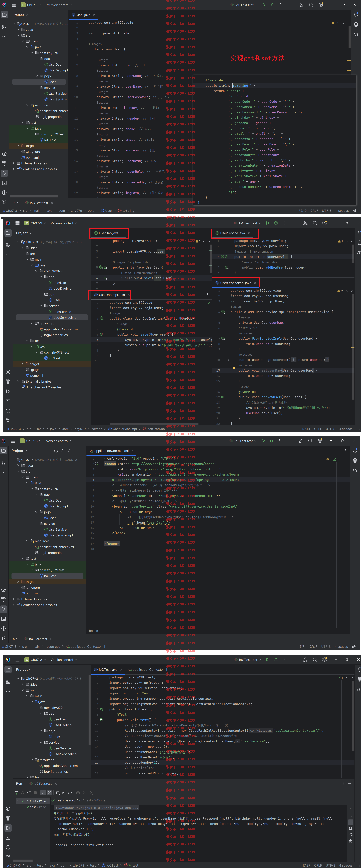Open Test History clock icon in Run toolbar

tap(70, 793)
